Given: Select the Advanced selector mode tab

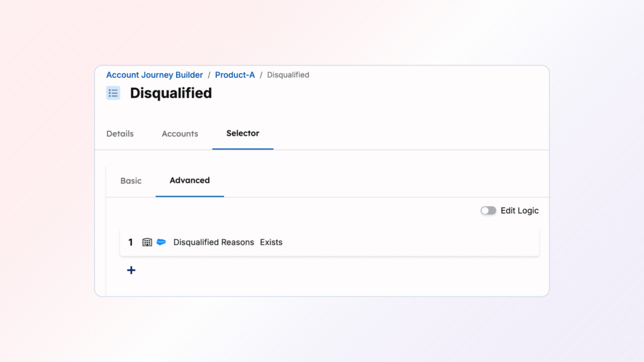Looking at the screenshot, I should point(189,180).
